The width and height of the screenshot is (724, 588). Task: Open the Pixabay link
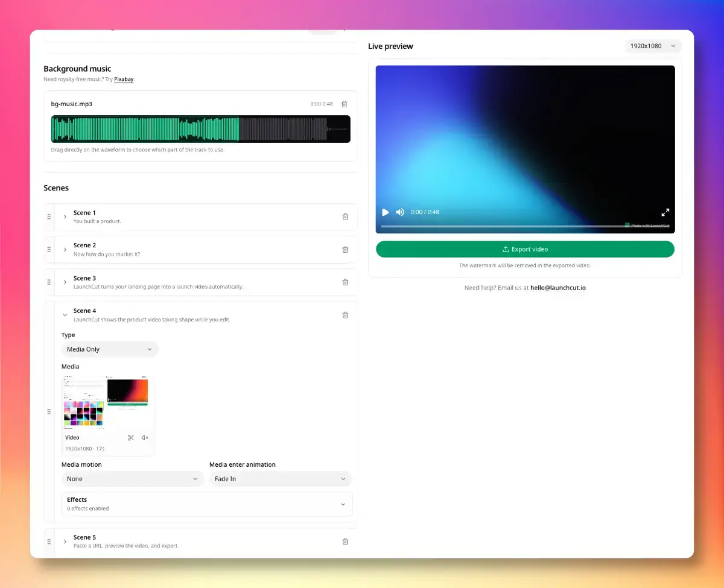124,79
